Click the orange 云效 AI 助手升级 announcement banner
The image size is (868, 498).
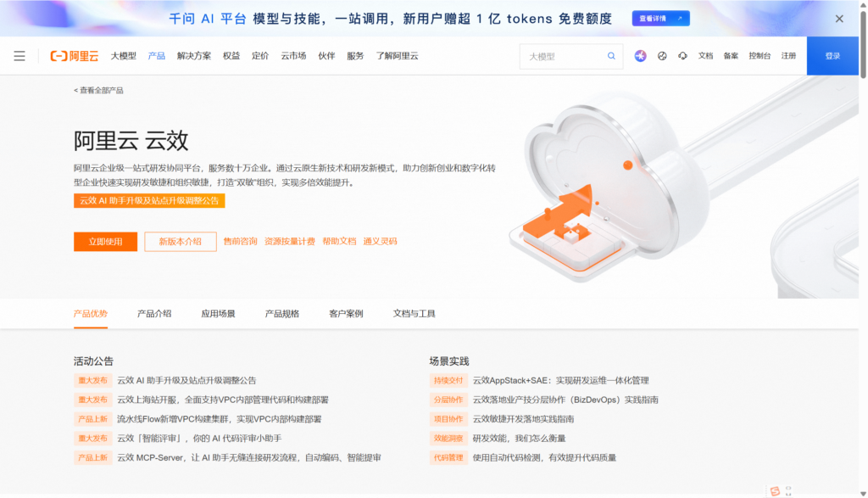(x=149, y=200)
